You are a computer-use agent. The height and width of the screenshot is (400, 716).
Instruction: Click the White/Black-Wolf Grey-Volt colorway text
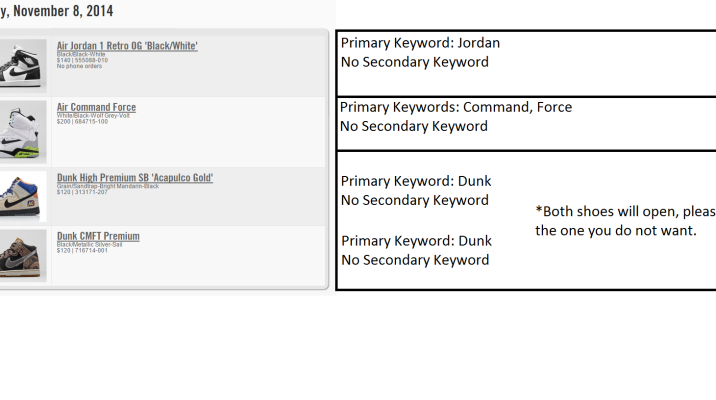[101, 115]
